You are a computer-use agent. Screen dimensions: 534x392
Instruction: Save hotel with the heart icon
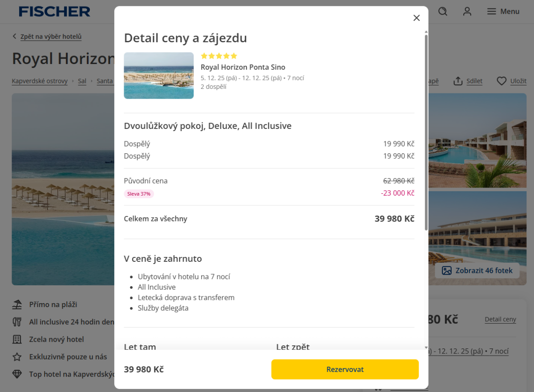coord(502,81)
